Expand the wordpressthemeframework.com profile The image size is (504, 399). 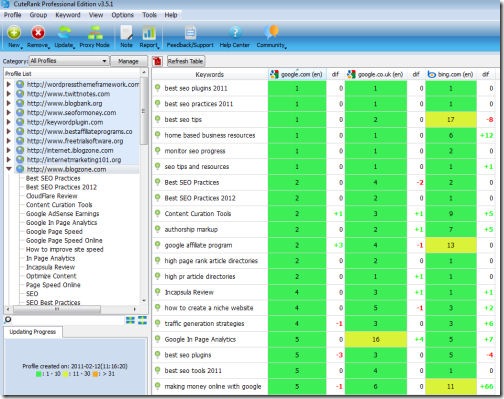coord(9,84)
